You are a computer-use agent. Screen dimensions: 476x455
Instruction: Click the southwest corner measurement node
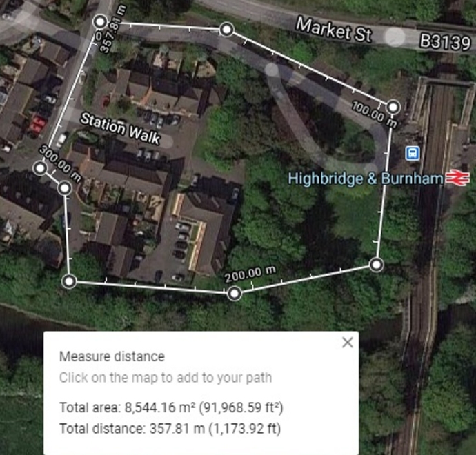(x=69, y=281)
